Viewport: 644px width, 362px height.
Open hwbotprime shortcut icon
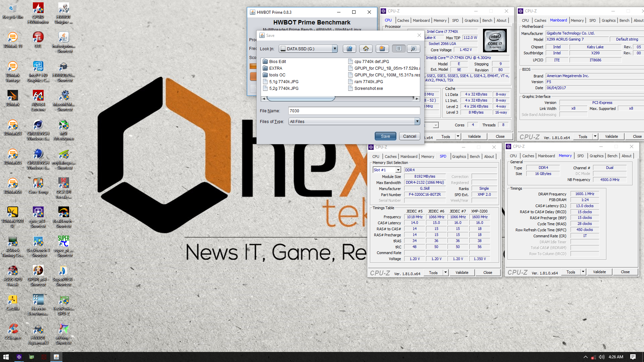pos(63,43)
